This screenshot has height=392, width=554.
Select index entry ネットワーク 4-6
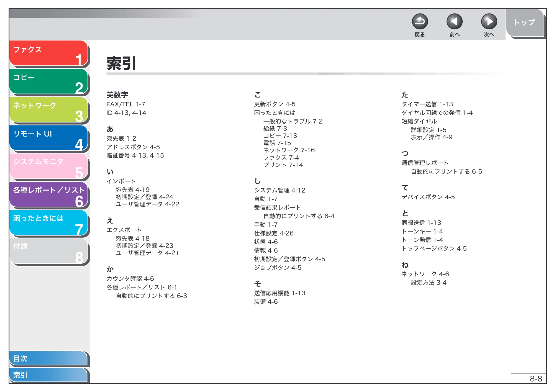point(425,274)
